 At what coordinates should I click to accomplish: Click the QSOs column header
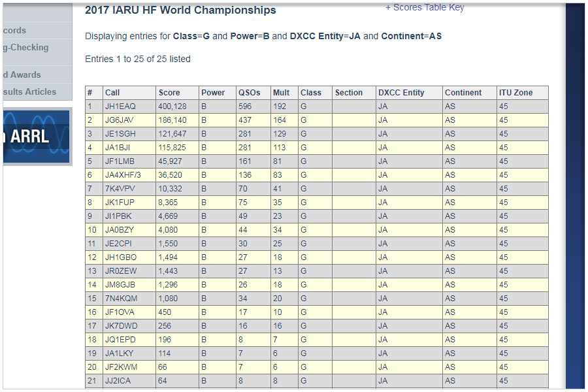[x=250, y=93]
